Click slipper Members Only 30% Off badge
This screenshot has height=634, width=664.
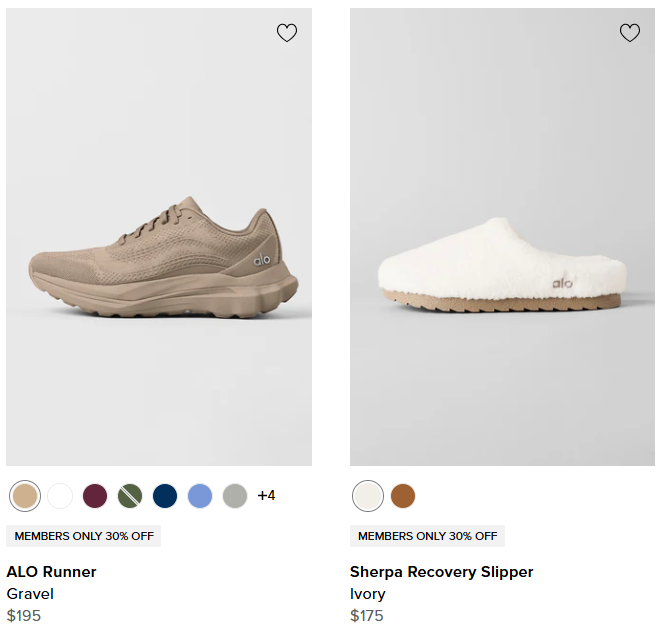427,536
